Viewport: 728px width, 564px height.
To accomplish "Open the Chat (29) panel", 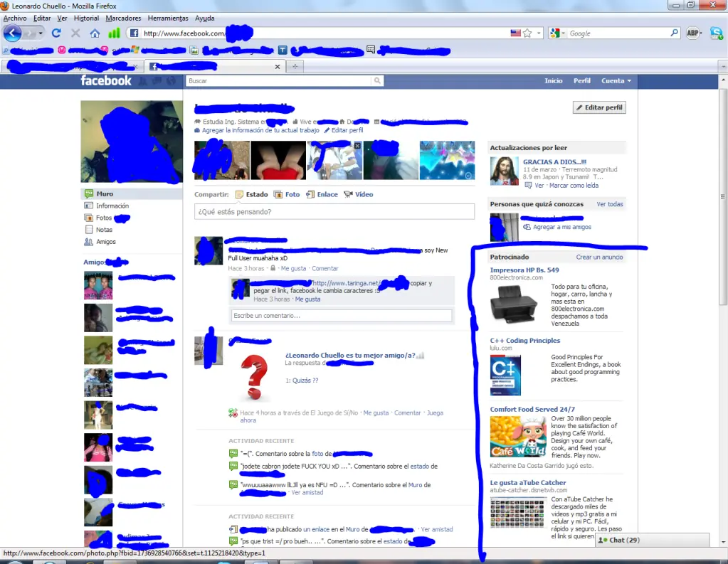I will pyautogui.click(x=625, y=540).
